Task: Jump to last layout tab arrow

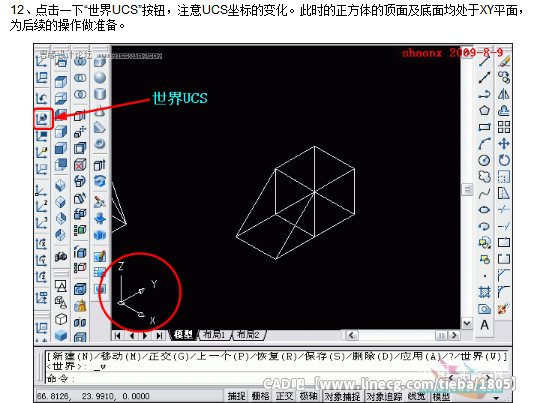Action: (159, 336)
